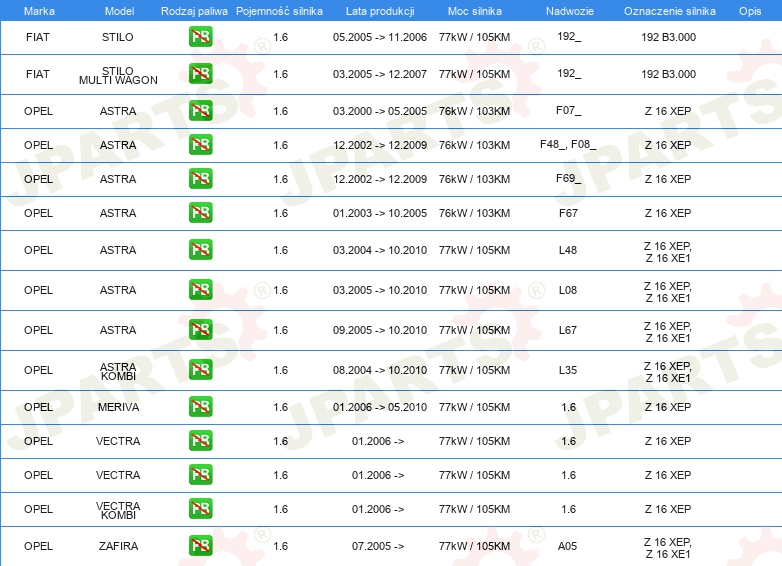Select the model cell MERIVA
Viewport: 782px width, 566px height.
tap(118, 407)
